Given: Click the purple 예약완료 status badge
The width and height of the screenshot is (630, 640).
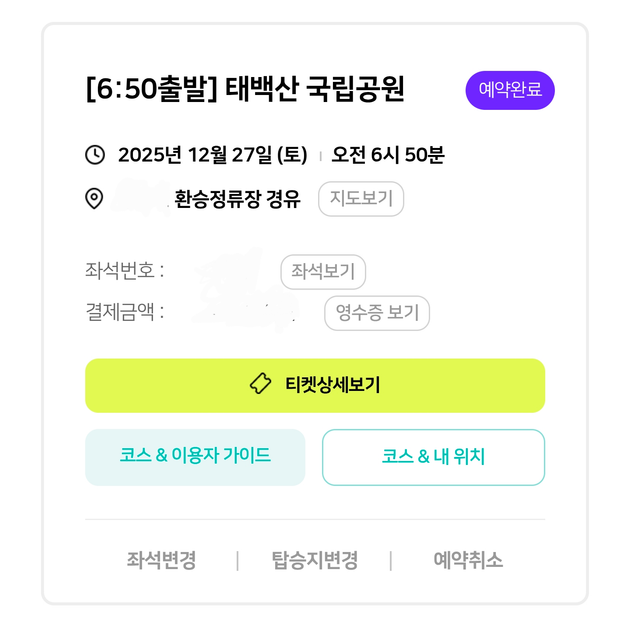Looking at the screenshot, I should (510, 90).
